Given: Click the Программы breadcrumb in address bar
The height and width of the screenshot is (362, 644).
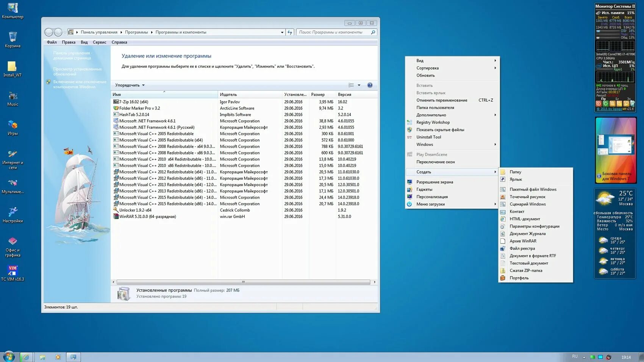Looking at the screenshot, I should tap(136, 32).
